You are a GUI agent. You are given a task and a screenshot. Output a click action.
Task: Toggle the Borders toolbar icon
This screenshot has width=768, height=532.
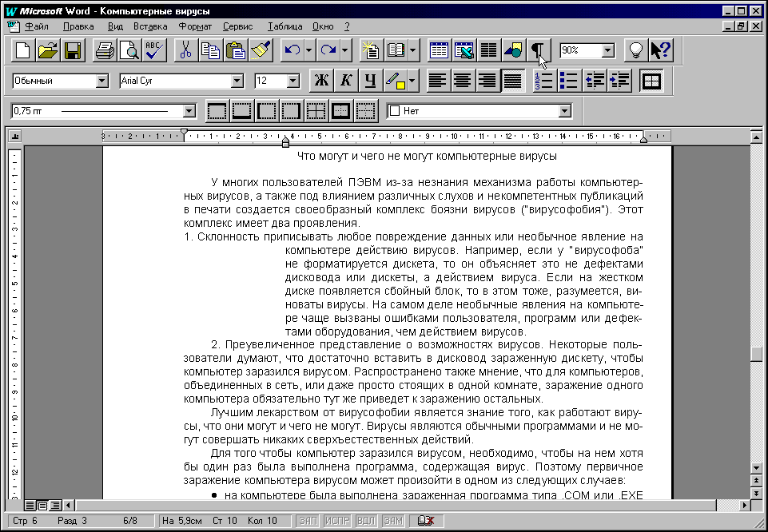651,81
